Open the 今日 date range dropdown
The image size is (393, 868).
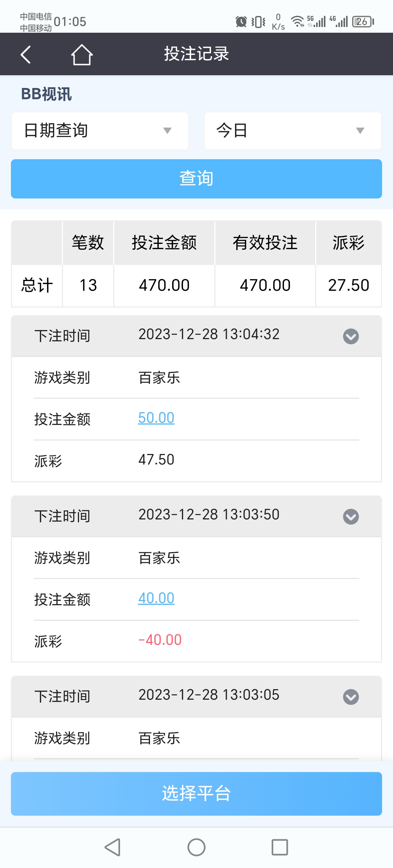pos(293,131)
